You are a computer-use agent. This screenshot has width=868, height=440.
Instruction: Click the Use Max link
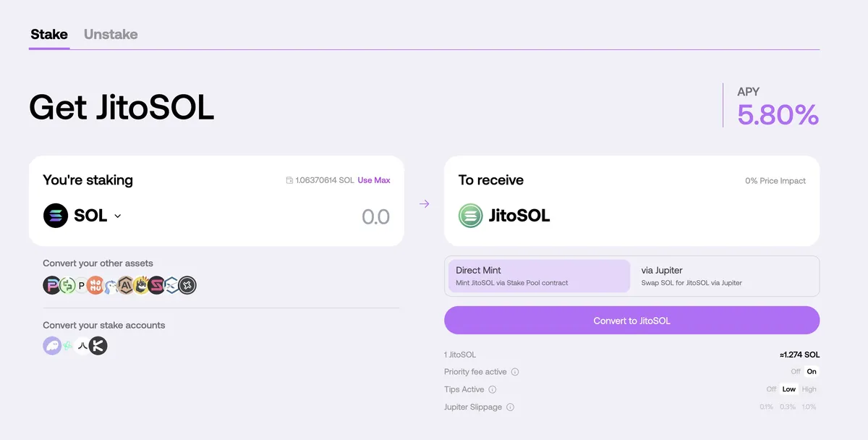coord(374,180)
